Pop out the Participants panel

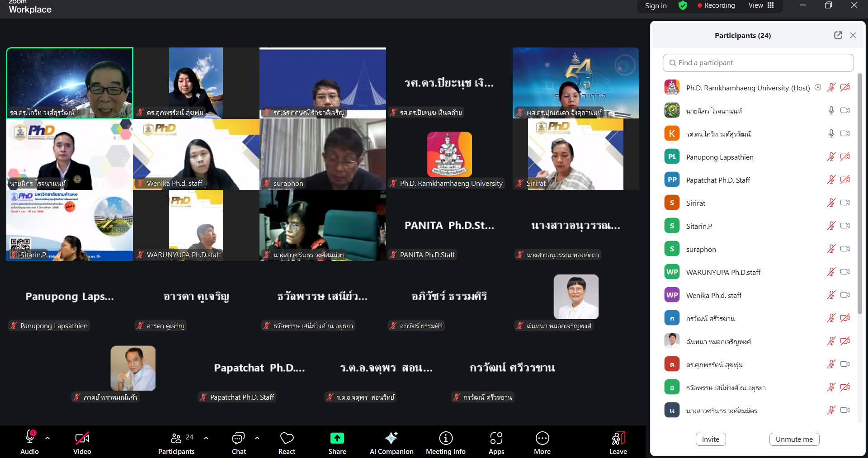click(x=838, y=35)
